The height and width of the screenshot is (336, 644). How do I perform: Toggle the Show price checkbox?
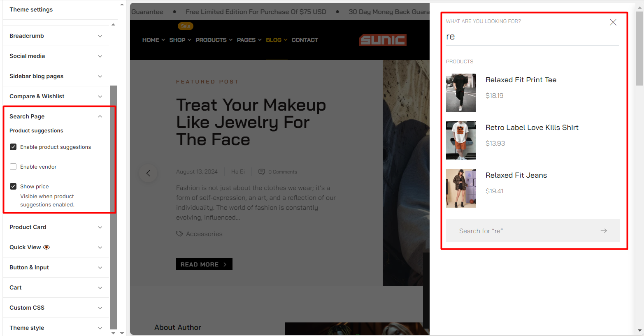(x=13, y=186)
